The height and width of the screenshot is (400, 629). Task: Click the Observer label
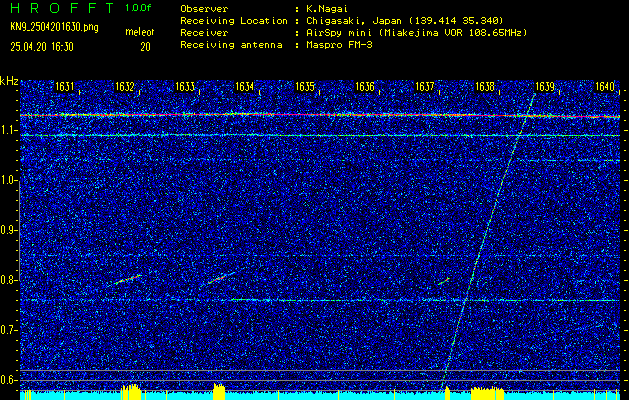204,8
